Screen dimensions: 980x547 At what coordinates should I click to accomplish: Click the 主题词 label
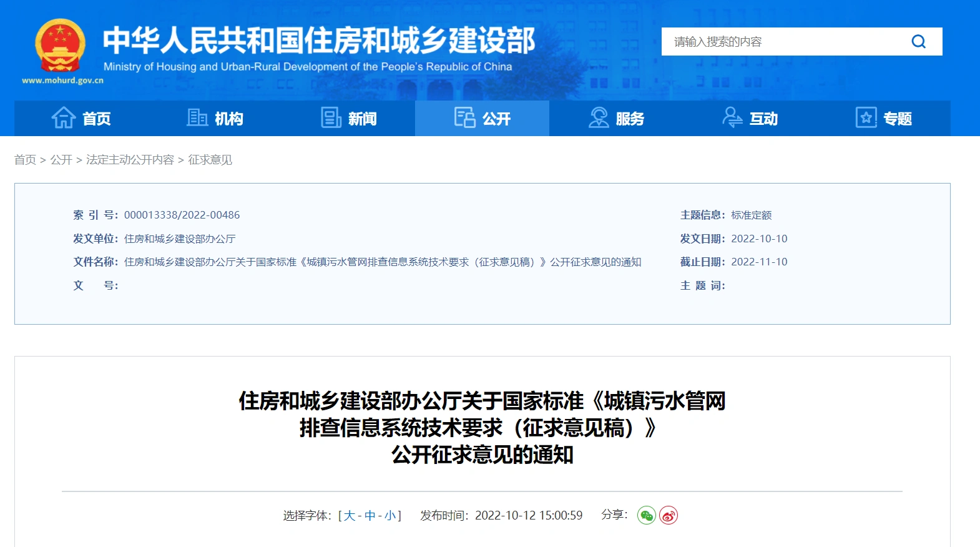(x=702, y=285)
